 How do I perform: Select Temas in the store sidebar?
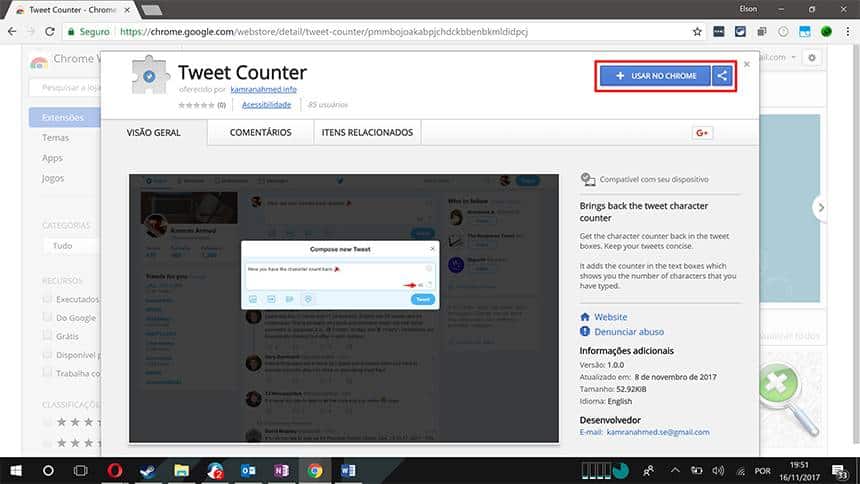(x=55, y=138)
